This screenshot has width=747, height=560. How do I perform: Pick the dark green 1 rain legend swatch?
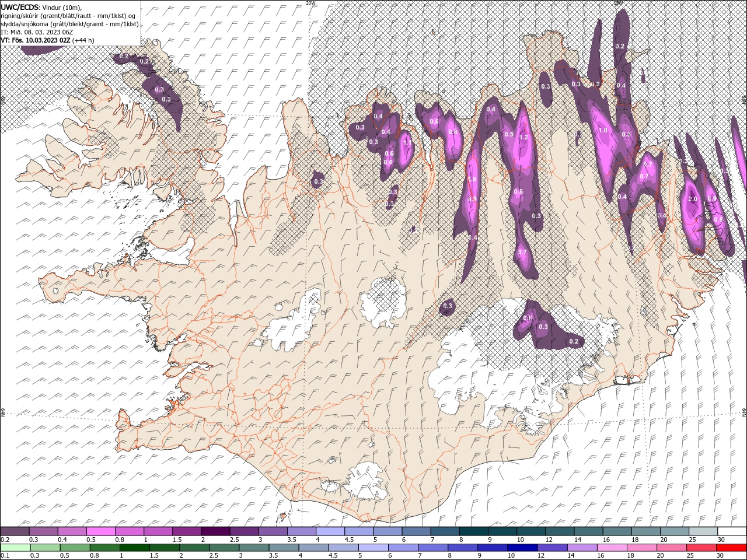[x=135, y=548]
